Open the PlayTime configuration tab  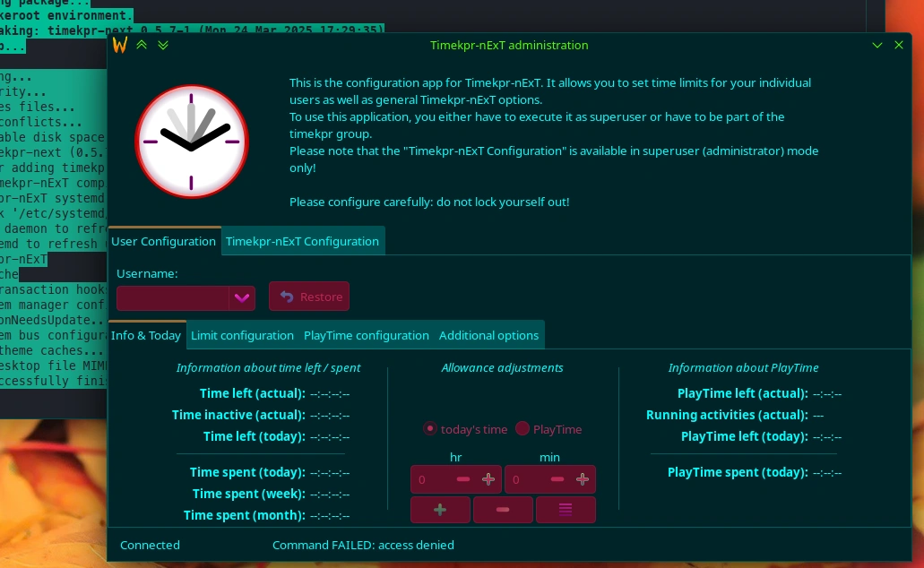367,335
